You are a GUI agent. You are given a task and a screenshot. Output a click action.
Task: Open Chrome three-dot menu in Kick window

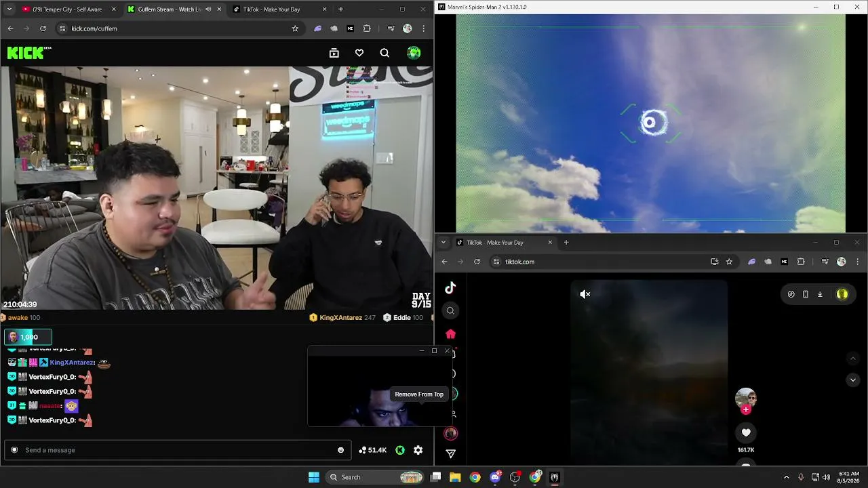(x=424, y=28)
